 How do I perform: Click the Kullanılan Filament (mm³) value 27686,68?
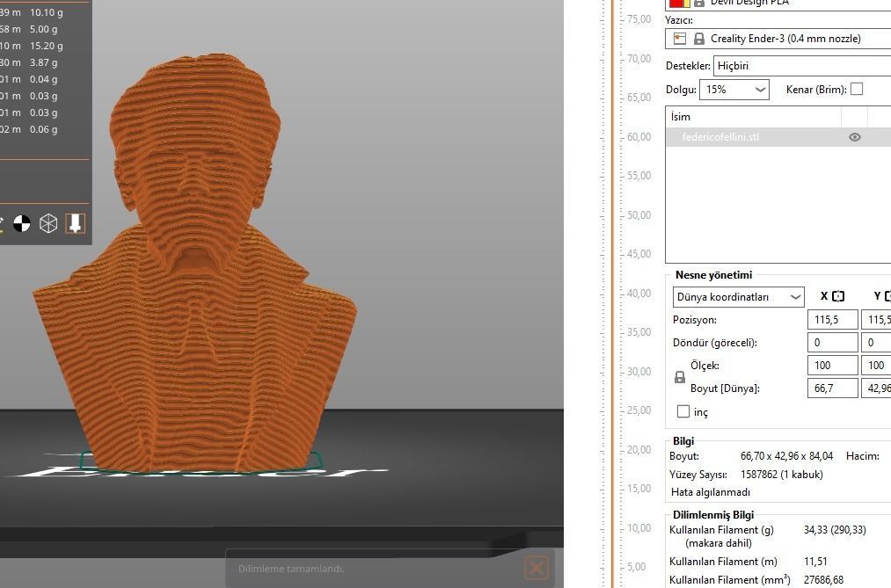[x=823, y=580]
